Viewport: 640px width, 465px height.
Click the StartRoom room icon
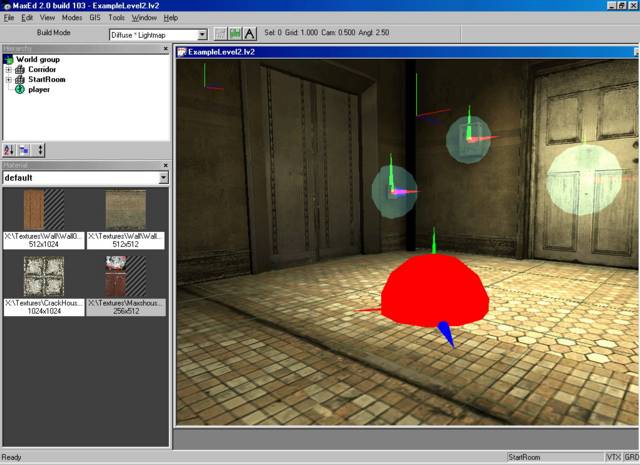(20, 80)
